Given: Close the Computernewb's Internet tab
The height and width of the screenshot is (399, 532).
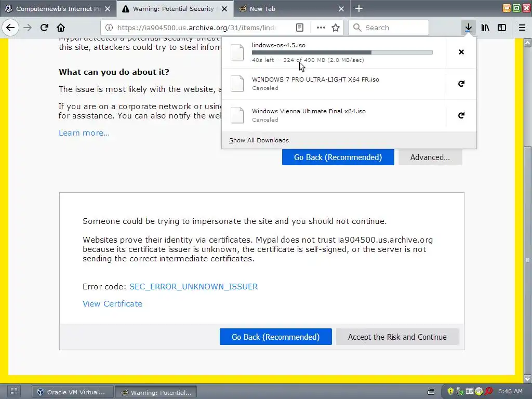Looking at the screenshot, I should click(x=108, y=9).
